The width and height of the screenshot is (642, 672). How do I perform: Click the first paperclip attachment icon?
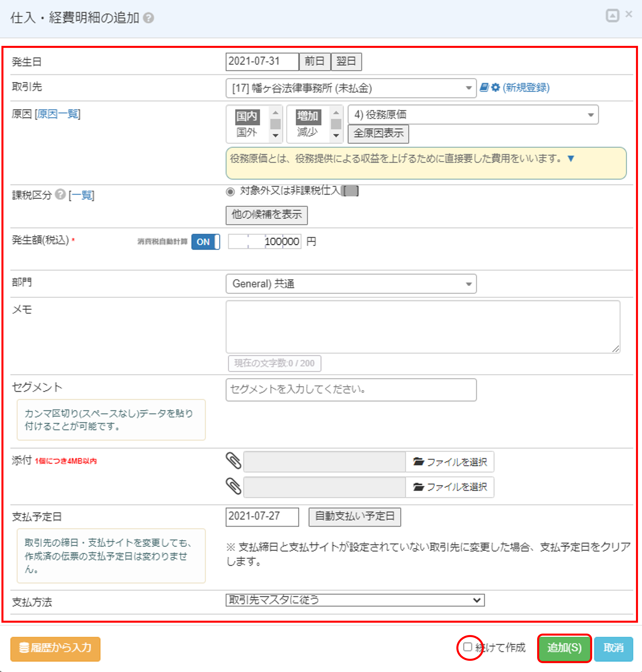coord(233,461)
